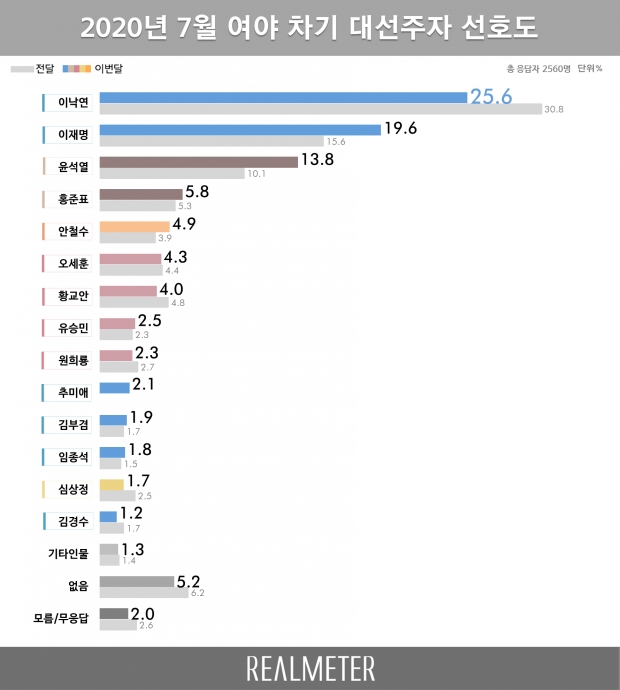Click the REALMETER logo in footer

310,669
